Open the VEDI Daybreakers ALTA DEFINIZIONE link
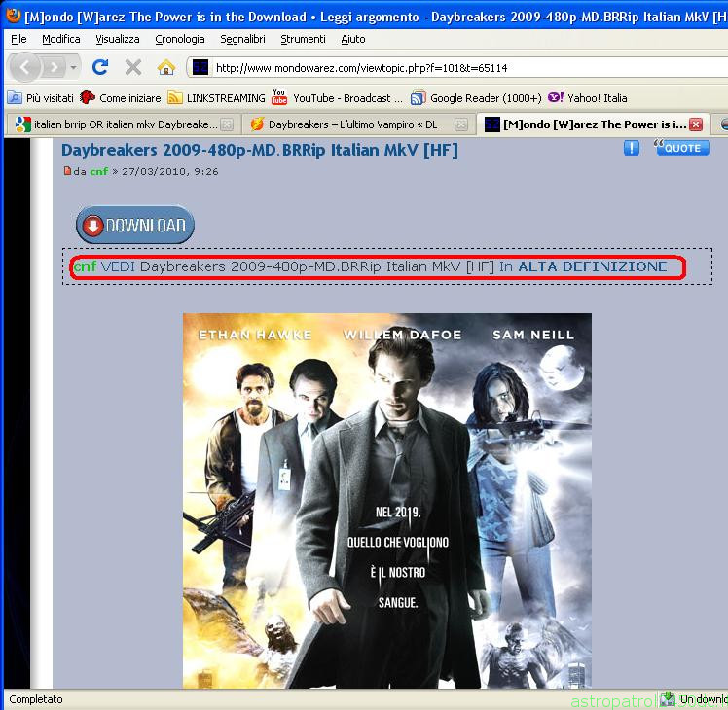The image size is (728, 710). pyautogui.click(x=383, y=266)
